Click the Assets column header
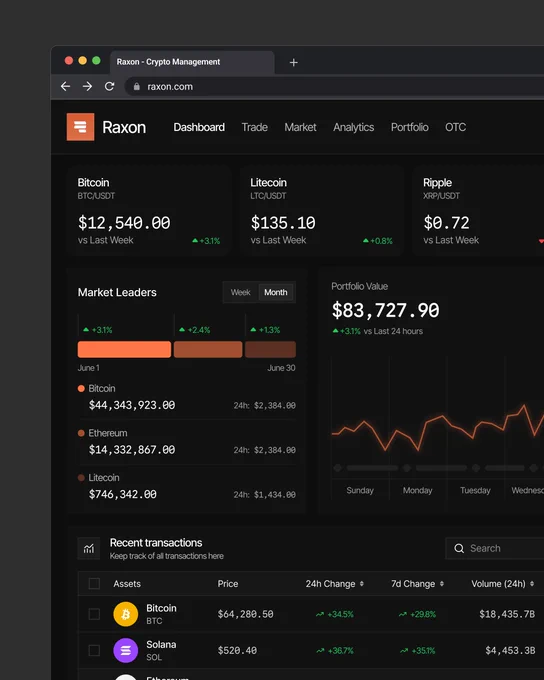 (127, 584)
